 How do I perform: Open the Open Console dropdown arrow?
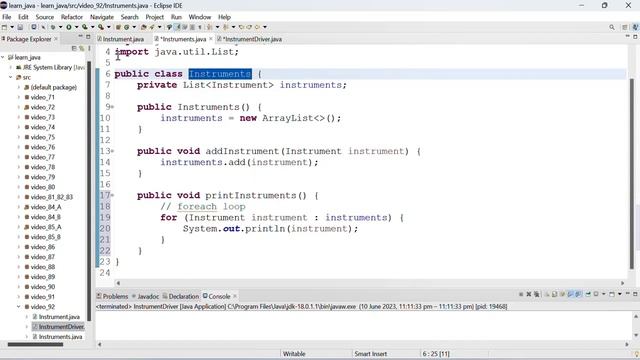[x=620, y=294]
